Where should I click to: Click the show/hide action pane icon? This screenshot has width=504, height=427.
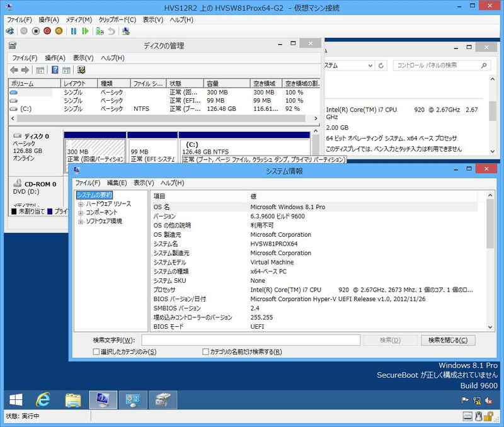tap(66, 70)
